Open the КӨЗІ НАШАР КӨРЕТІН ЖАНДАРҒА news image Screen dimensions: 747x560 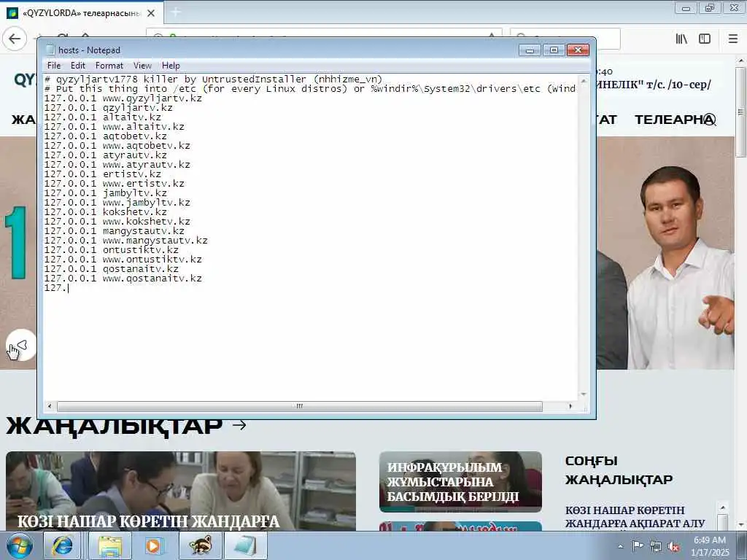point(181,491)
